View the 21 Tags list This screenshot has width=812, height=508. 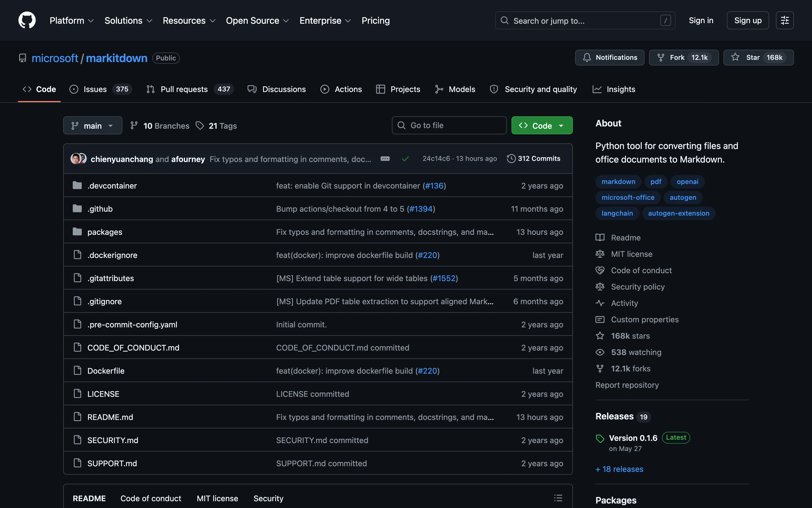click(x=216, y=125)
